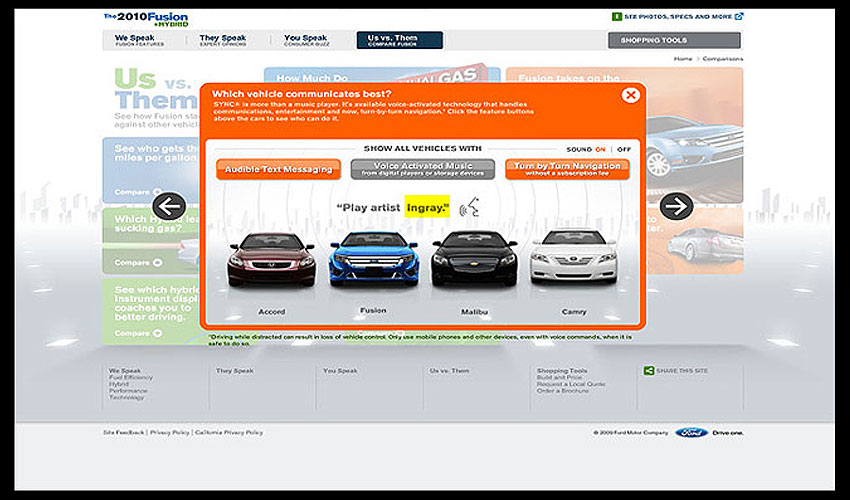The height and width of the screenshot is (500, 850).
Task: Open footer Shopping Tools link
Action: (x=562, y=371)
